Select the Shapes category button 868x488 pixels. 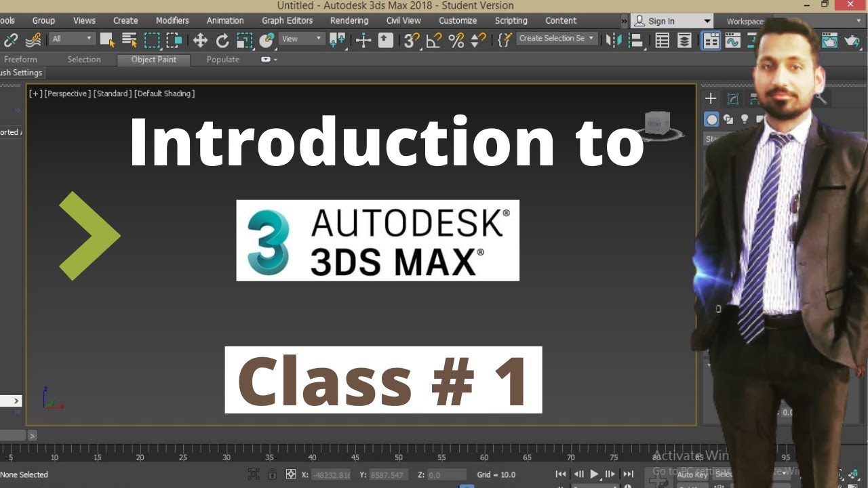tap(728, 120)
